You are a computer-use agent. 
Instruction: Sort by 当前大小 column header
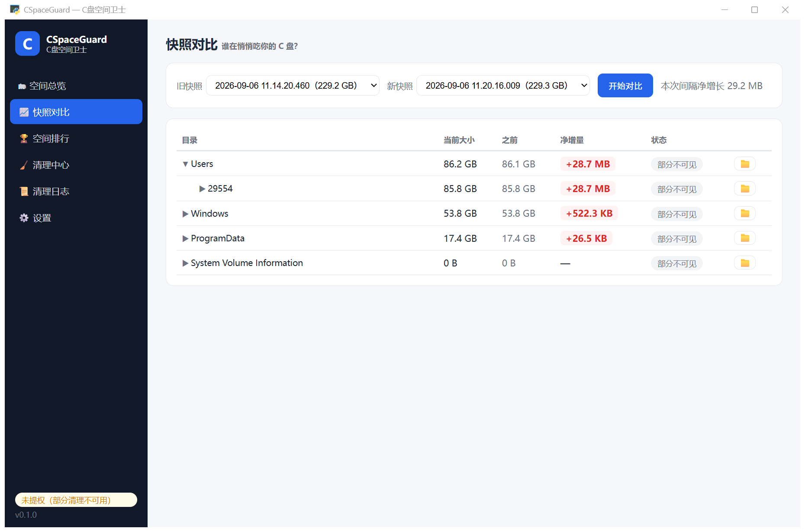(x=459, y=140)
